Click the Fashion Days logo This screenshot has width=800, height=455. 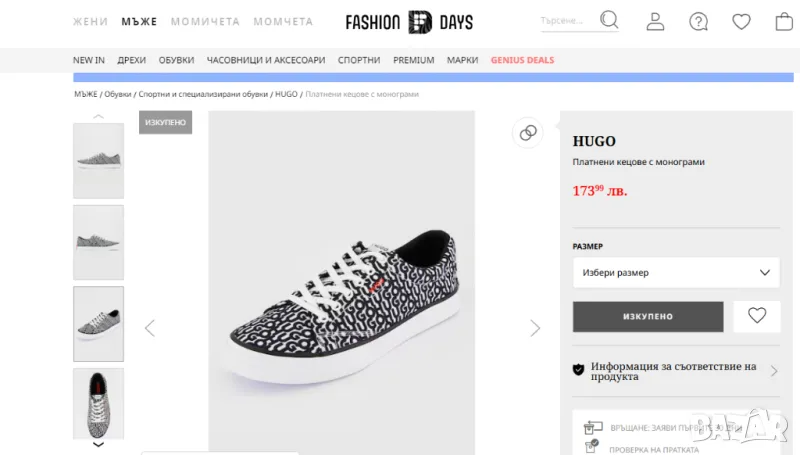(x=409, y=21)
